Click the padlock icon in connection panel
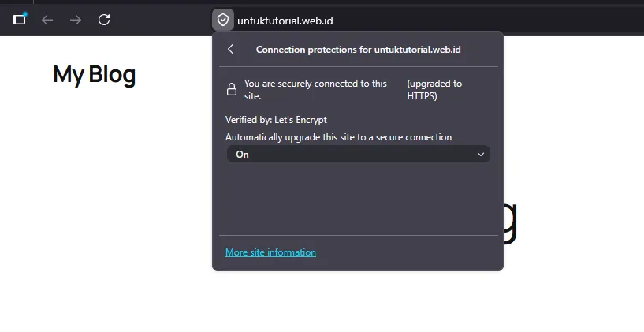The height and width of the screenshot is (332, 644). (232, 89)
